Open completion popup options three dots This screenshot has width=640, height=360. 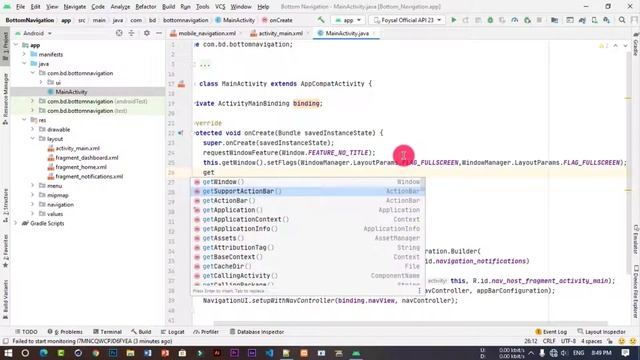click(x=419, y=291)
